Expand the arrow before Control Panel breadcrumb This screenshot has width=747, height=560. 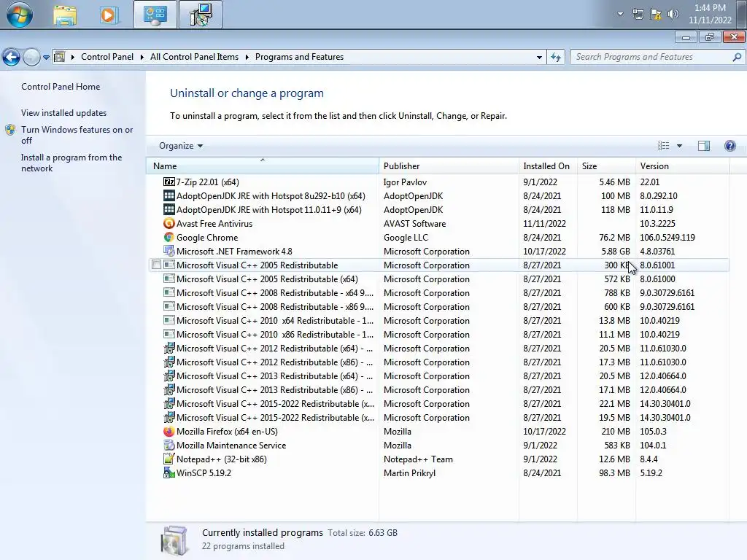tap(73, 57)
